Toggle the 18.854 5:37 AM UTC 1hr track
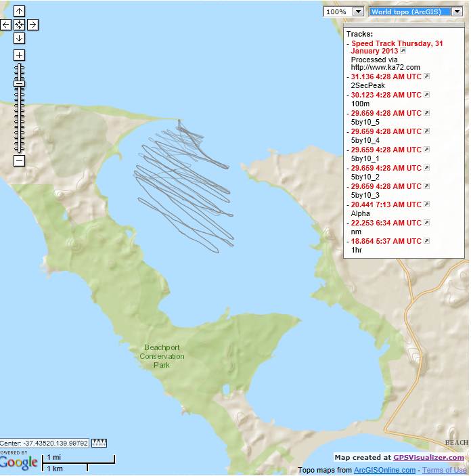Screen dimensions: 471x476 (386, 241)
